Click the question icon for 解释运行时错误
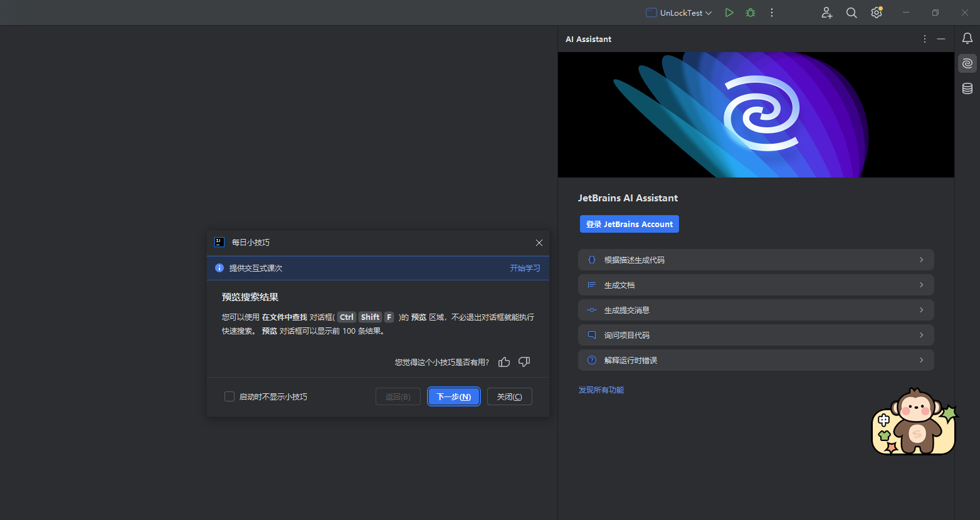 [591, 360]
